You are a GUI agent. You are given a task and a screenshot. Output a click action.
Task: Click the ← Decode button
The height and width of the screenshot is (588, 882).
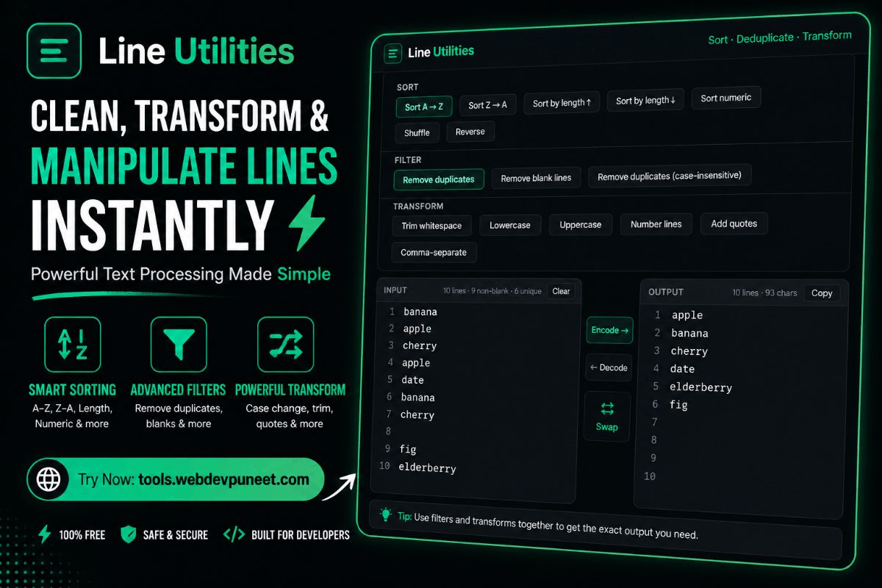tap(609, 367)
